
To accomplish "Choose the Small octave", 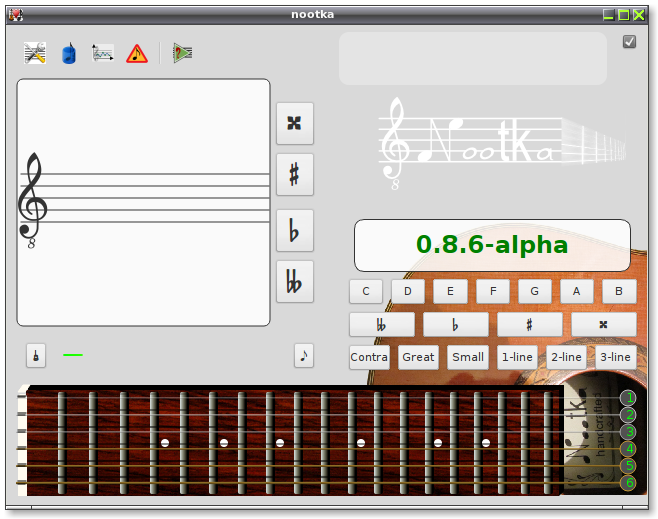I will click(x=468, y=357).
